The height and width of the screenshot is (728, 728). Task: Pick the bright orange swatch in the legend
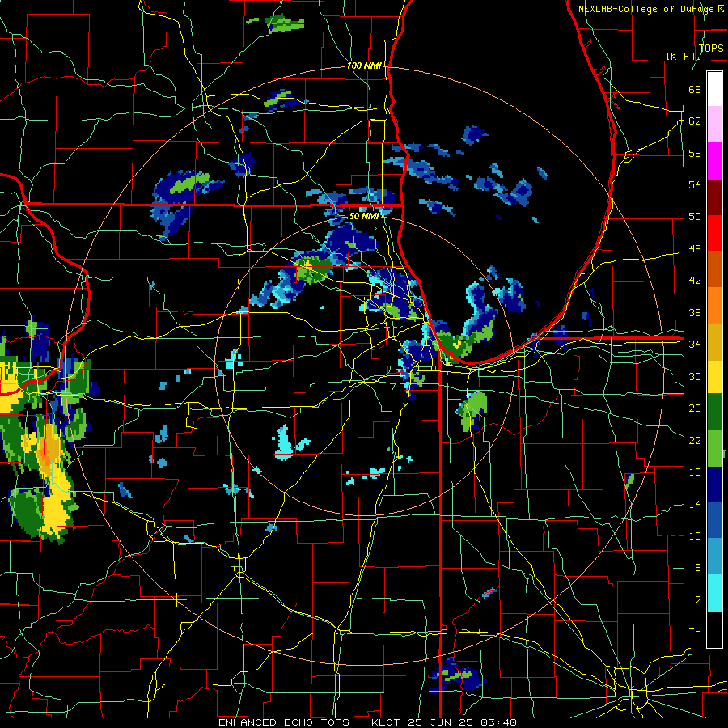(714, 306)
